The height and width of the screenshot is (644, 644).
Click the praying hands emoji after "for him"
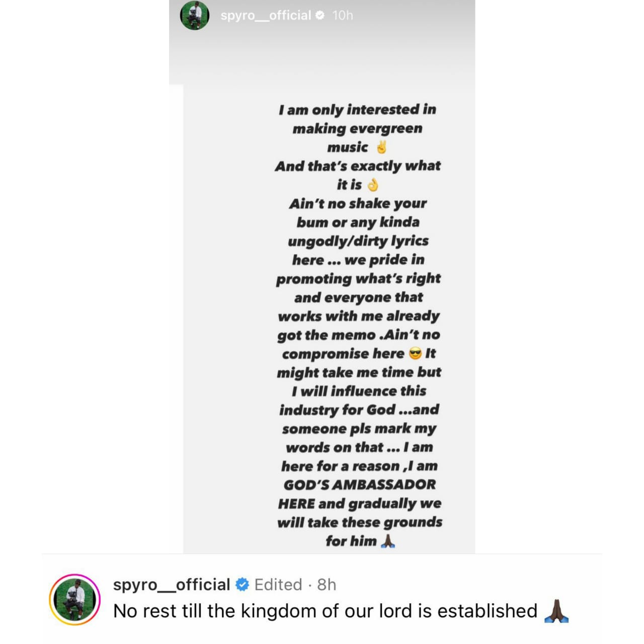point(387,541)
